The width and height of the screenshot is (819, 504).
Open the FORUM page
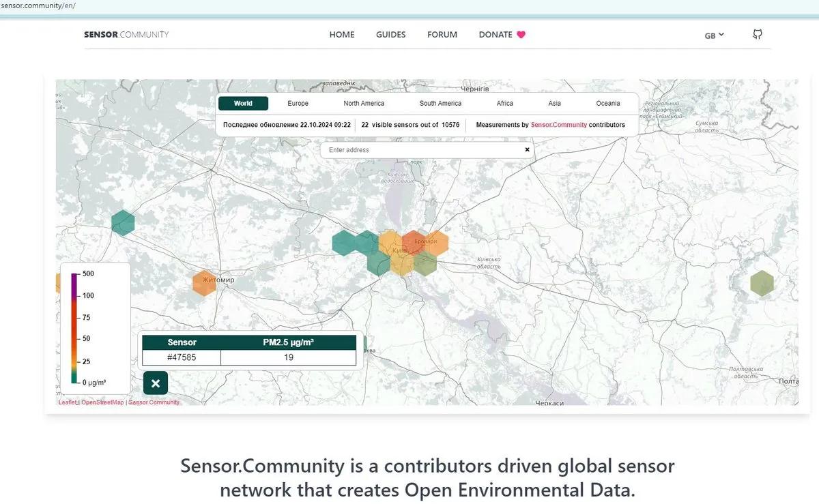click(x=442, y=35)
